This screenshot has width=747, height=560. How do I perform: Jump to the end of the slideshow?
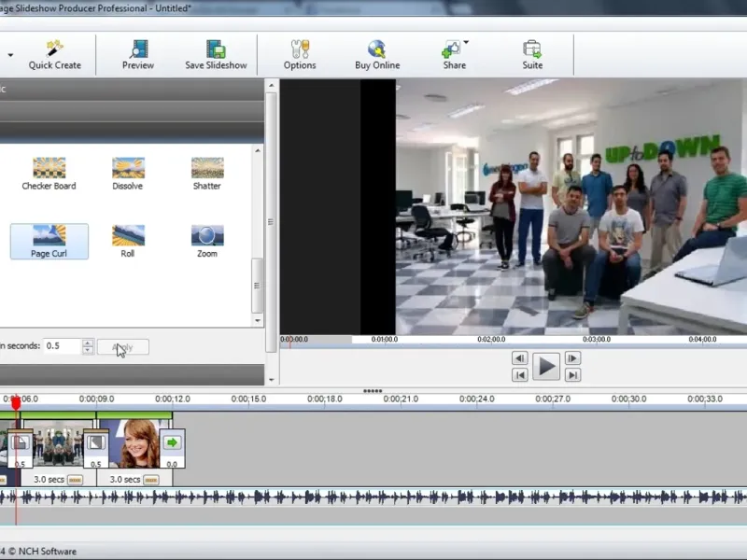(x=572, y=375)
